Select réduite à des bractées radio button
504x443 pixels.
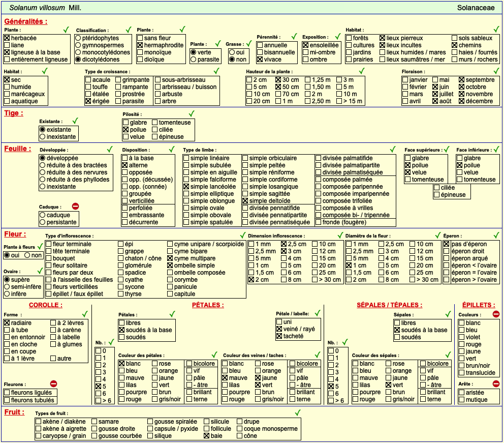pos(43,165)
